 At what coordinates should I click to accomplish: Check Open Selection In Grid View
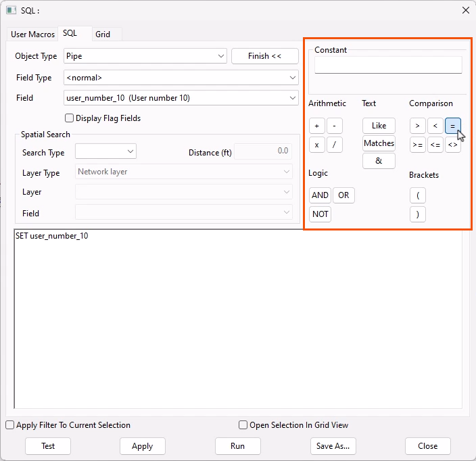point(243,425)
